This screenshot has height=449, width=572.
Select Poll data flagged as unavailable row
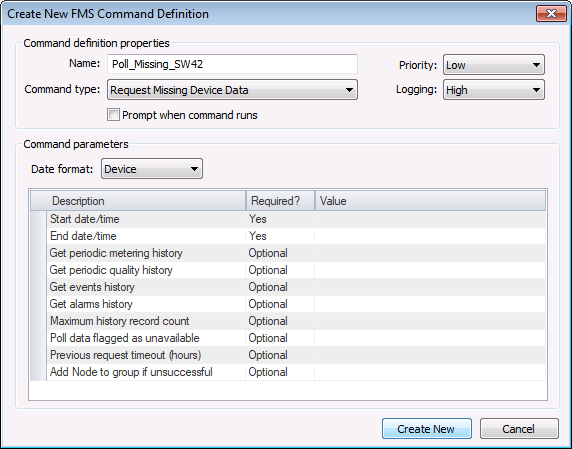pyautogui.click(x=288, y=338)
